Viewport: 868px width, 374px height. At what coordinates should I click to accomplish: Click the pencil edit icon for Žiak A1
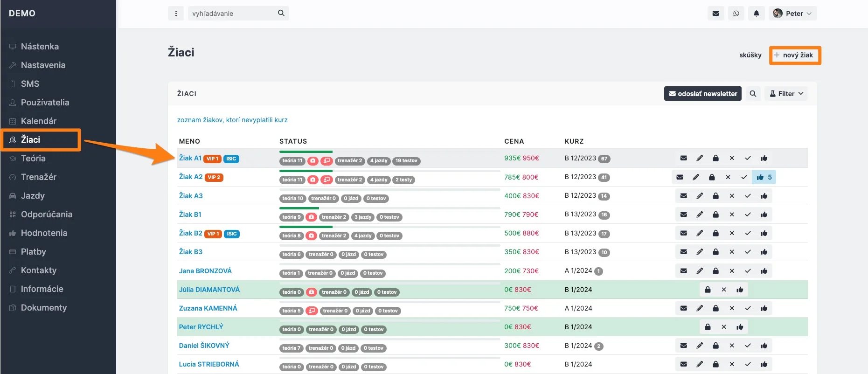pyautogui.click(x=700, y=159)
